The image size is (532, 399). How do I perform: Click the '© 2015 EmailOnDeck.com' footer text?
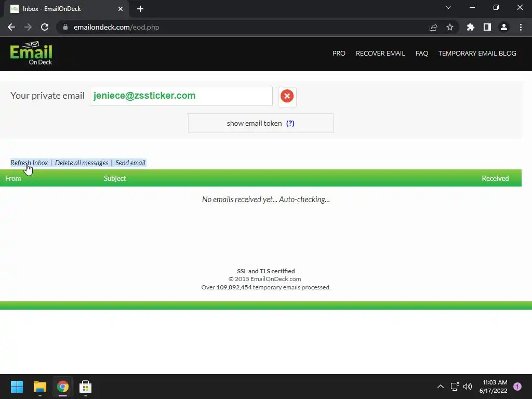[x=264, y=279]
